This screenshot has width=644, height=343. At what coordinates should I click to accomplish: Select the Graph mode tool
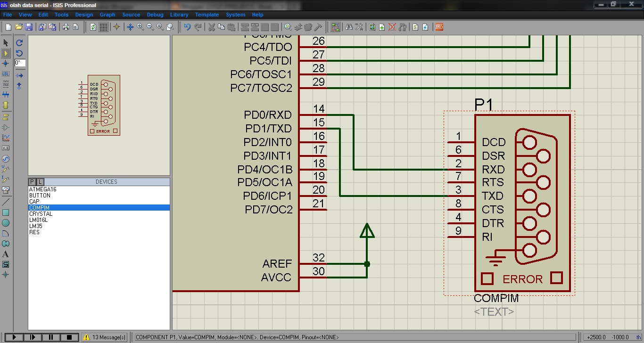(6, 138)
